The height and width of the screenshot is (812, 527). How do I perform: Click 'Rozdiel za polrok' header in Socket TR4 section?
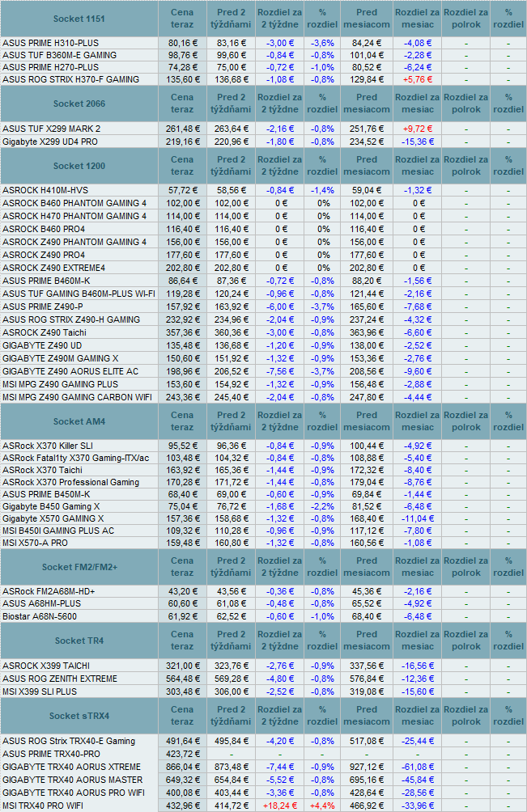click(x=465, y=641)
